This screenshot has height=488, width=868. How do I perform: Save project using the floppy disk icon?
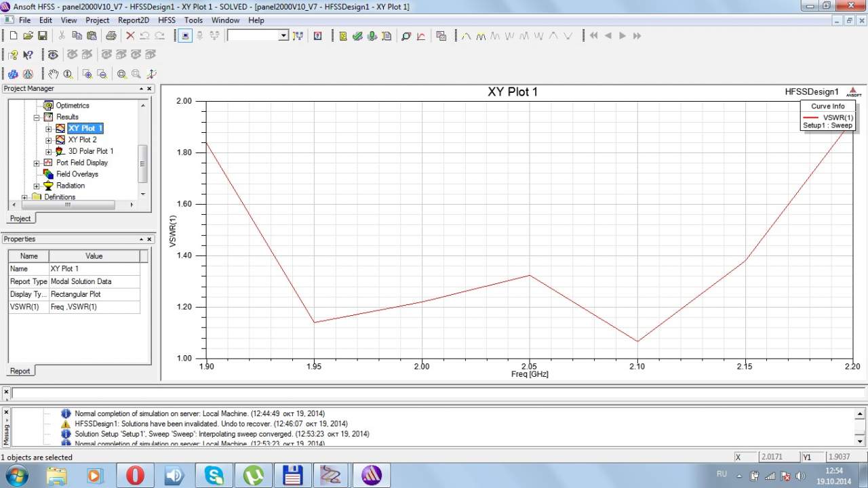pyautogui.click(x=42, y=36)
